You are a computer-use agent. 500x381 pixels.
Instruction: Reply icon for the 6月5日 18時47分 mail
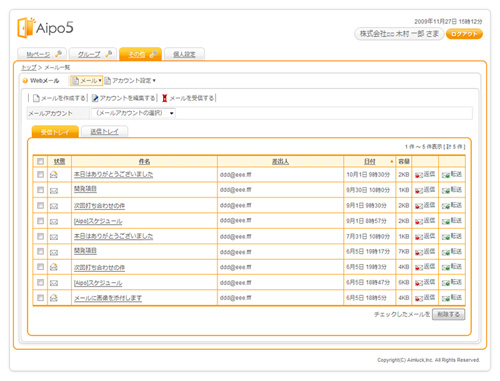click(419, 283)
